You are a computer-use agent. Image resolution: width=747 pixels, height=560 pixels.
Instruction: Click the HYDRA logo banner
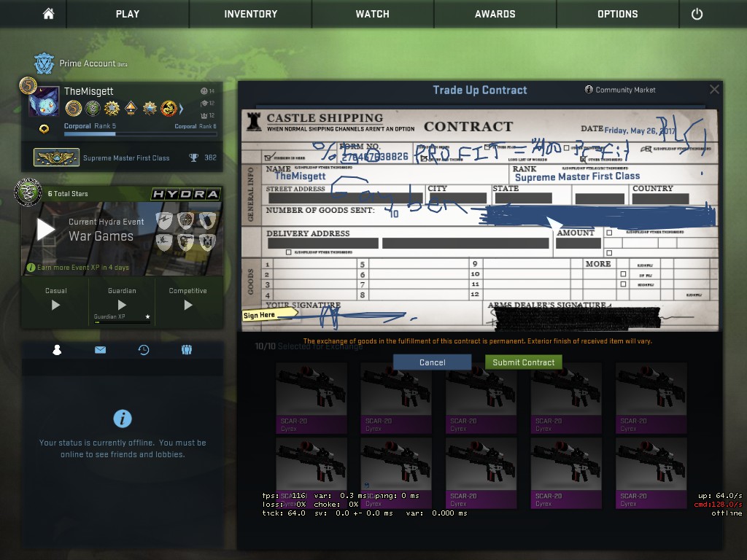(186, 194)
